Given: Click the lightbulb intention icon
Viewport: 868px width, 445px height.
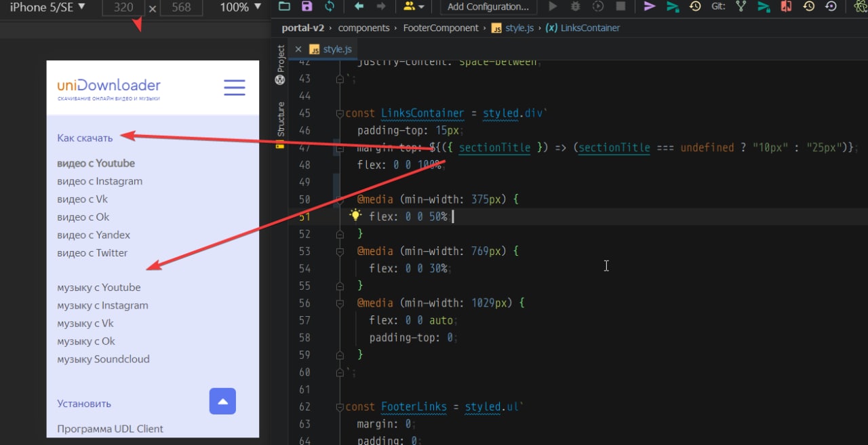Looking at the screenshot, I should (x=355, y=216).
